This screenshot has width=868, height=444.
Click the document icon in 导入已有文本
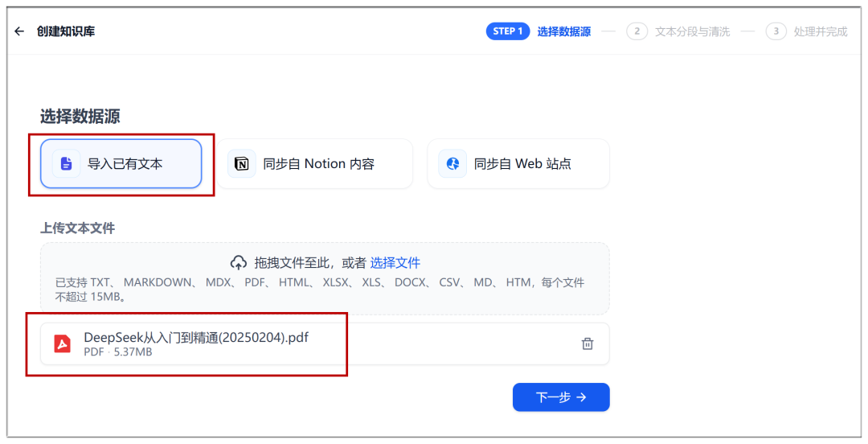(67, 163)
